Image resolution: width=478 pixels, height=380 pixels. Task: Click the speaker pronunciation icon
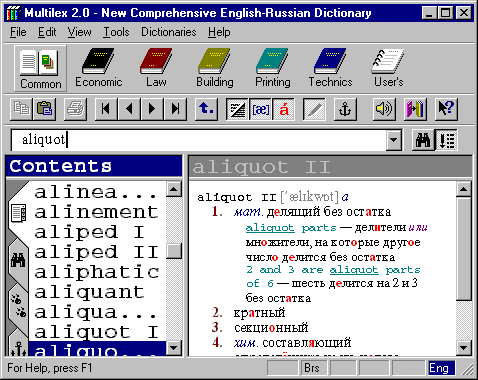click(384, 109)
